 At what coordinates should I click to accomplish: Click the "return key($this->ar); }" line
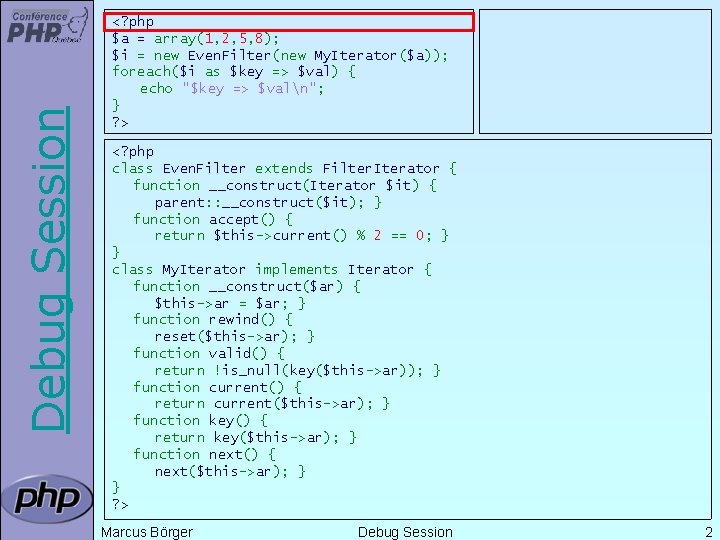click(255, 438)
